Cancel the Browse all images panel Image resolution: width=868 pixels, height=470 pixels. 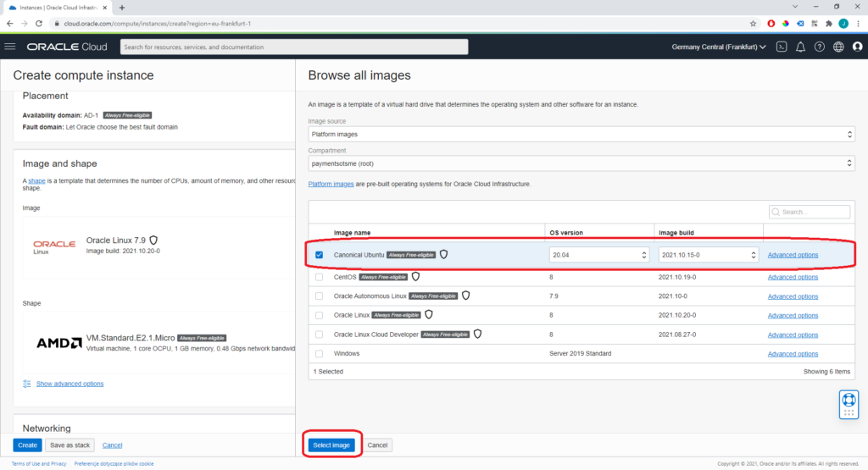[377, 445]
